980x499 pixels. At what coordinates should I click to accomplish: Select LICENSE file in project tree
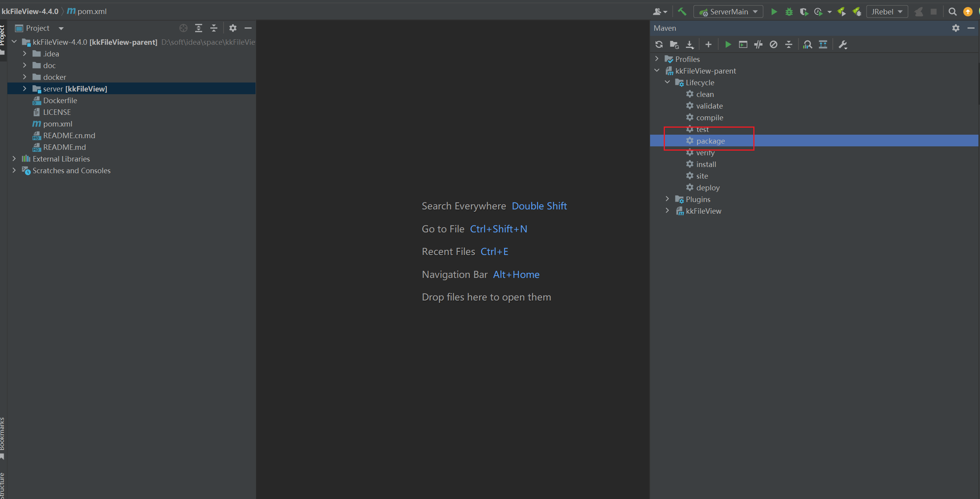[x=57, y=112]
